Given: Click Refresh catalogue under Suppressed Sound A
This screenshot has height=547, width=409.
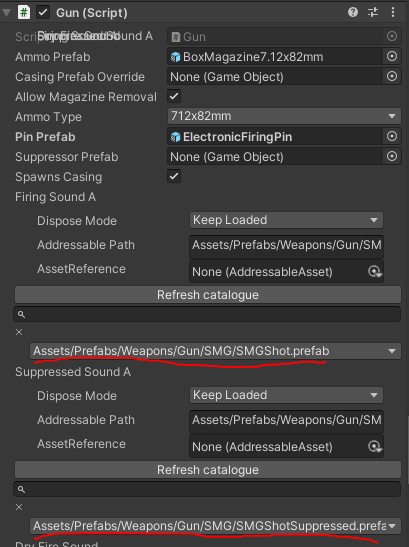Looking at the screenshot, I should tap(208, 470).
